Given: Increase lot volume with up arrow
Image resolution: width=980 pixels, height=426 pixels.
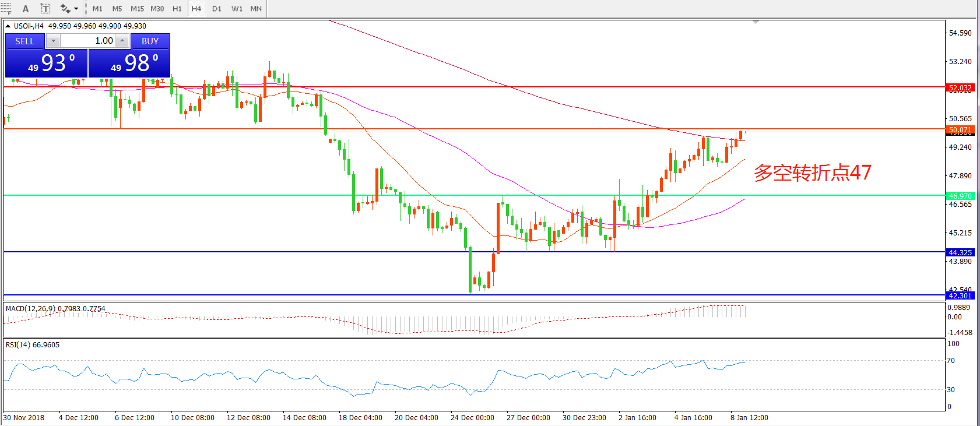Looking at the screenshot, I should point(122,41).
